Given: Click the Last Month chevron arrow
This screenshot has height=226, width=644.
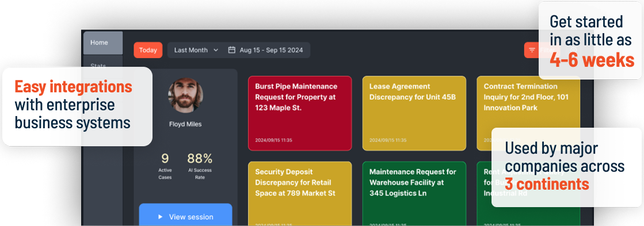Looking at the screenshot, I should 216,50.
